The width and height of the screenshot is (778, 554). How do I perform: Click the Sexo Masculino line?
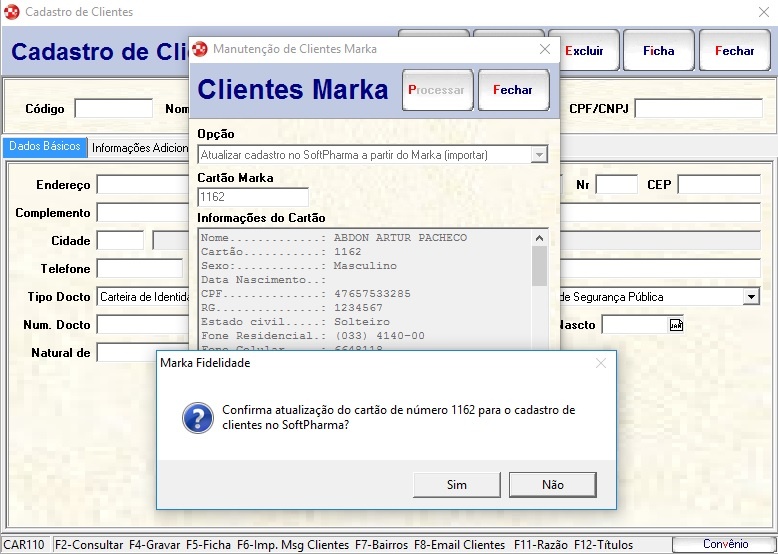pyautogui.click(x=299, y=265)
